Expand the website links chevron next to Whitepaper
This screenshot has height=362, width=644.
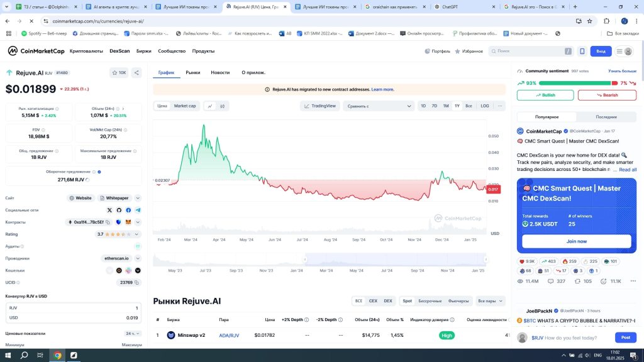pyautogui.click(x=138, y=198)
